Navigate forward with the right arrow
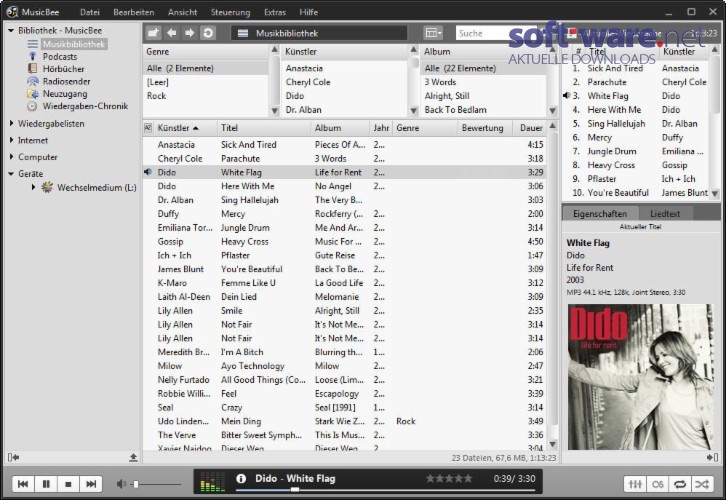Image resolution: width=726 pixels, height=500 pixels. pyautogui.click(x=189, y=33)
